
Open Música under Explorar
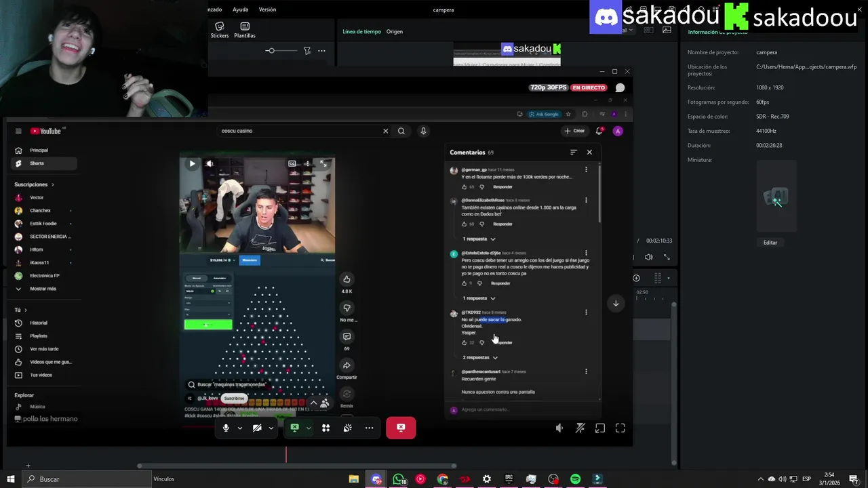pos(37,407)
